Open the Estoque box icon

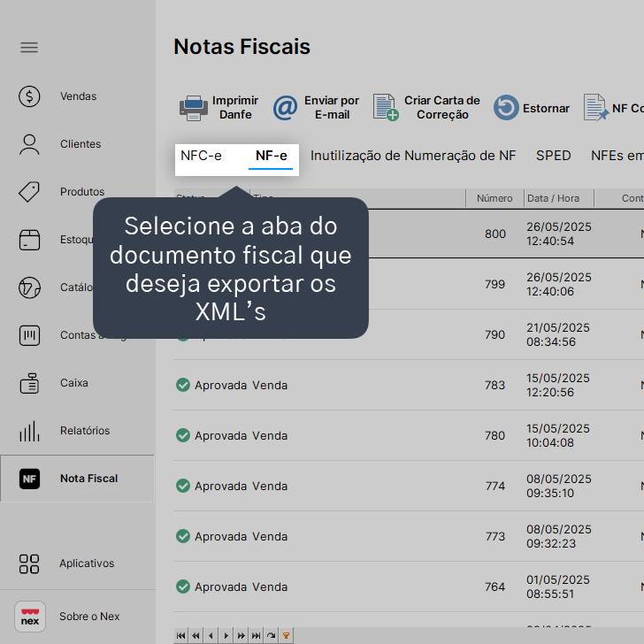coord(29,240)
